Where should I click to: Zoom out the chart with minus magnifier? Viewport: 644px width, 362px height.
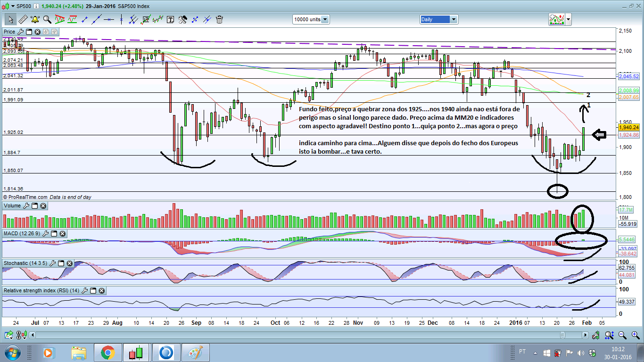(x=622, y=335)
